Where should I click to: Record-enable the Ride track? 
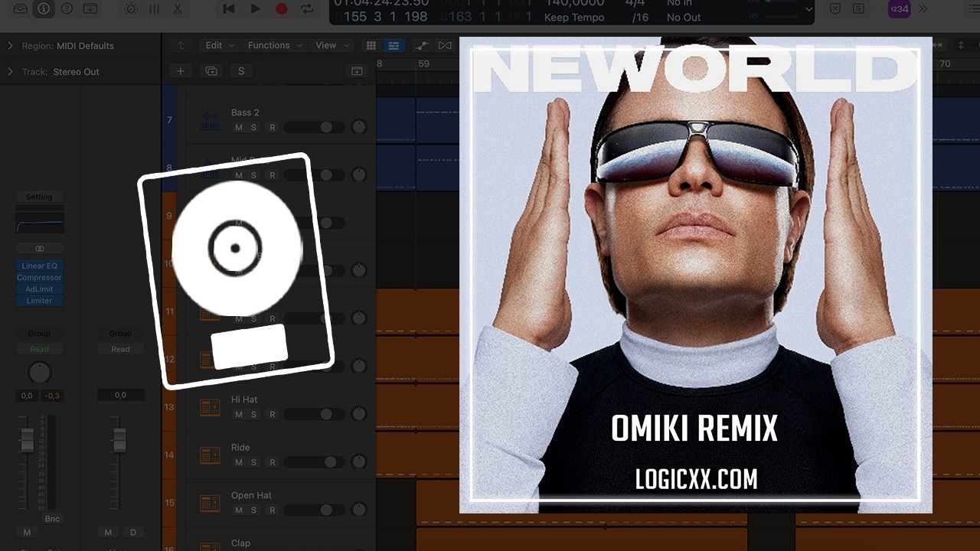coord(272,462)
